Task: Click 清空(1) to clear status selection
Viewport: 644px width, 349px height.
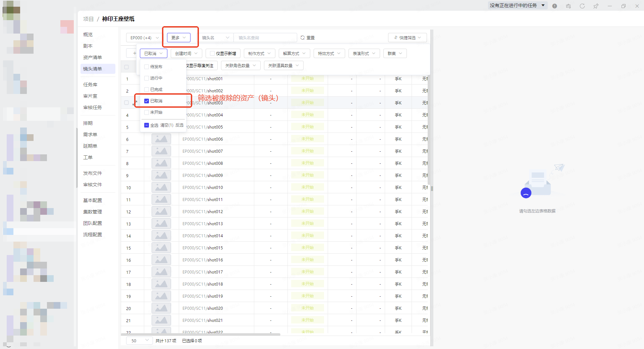Action: (166, 125)
